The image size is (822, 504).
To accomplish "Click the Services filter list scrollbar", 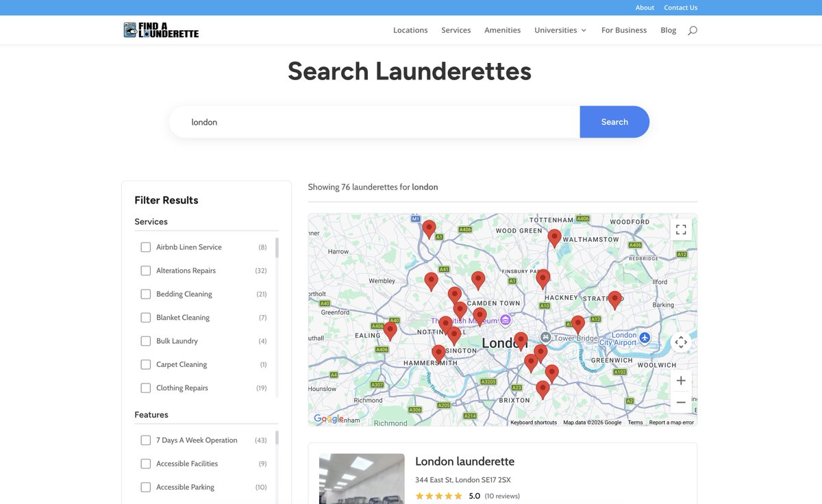I will click(x=277, y=248).
